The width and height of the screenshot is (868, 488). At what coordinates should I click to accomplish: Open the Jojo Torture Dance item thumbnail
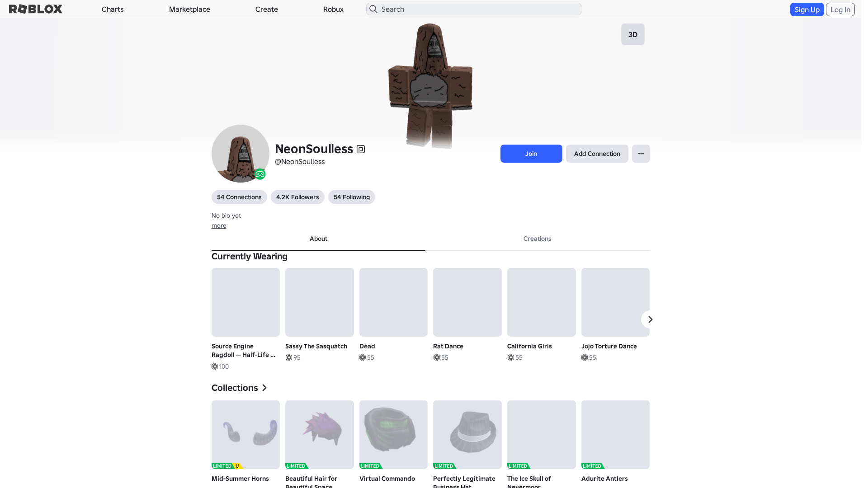(x=615, y=302)
